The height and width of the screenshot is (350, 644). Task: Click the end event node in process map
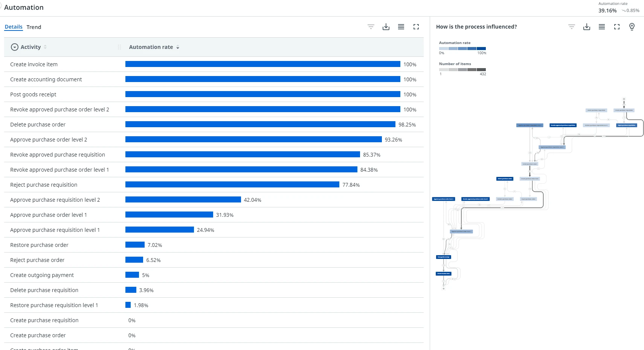[444, 289]
